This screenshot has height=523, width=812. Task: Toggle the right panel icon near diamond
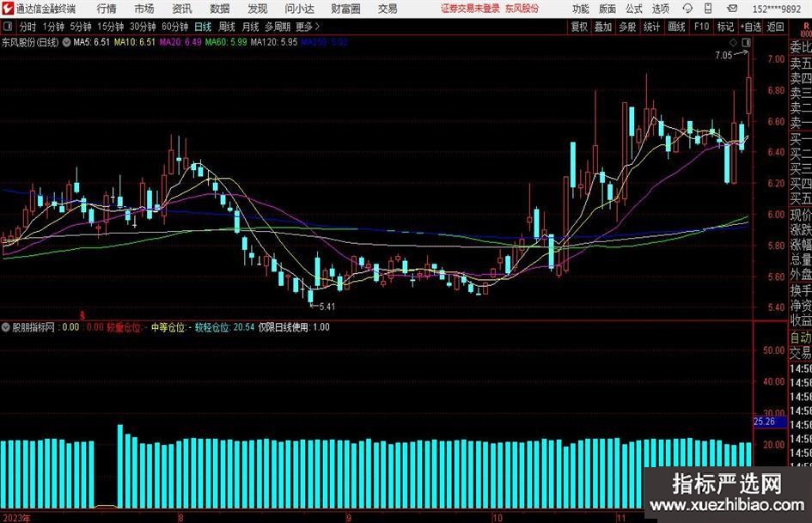[746, 42]
